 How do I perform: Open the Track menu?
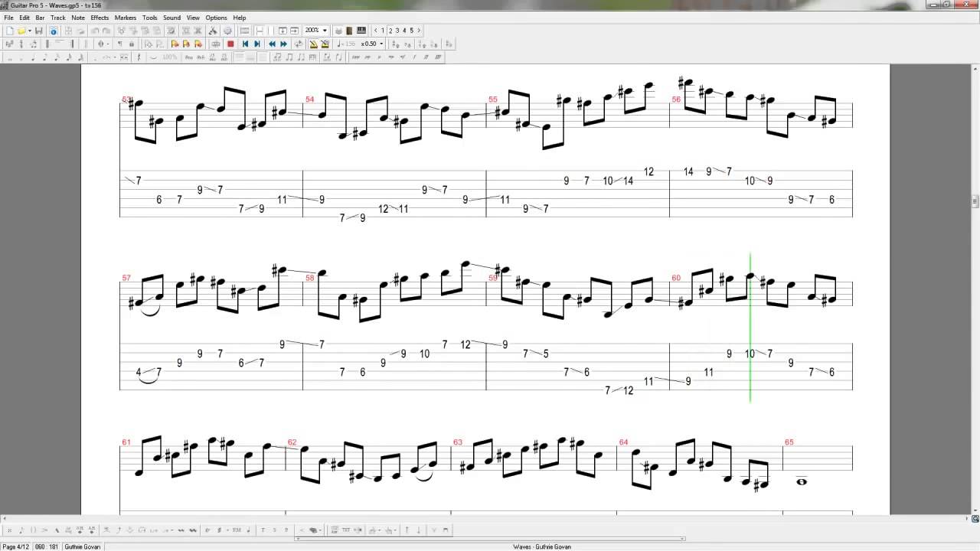point(58,18)
